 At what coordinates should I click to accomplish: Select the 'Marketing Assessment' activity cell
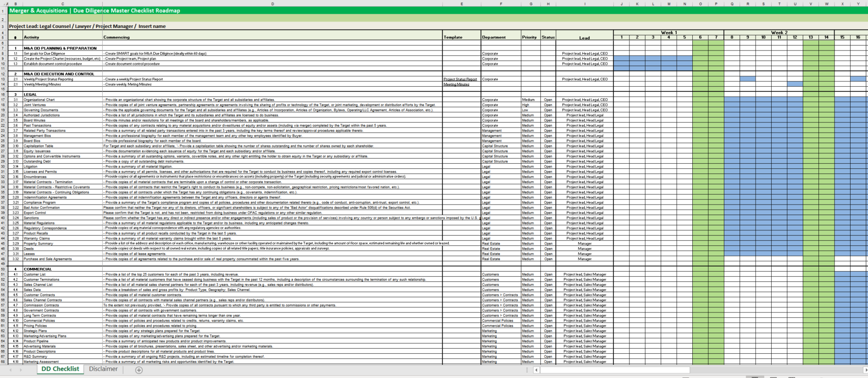click(x=62, y=362)
